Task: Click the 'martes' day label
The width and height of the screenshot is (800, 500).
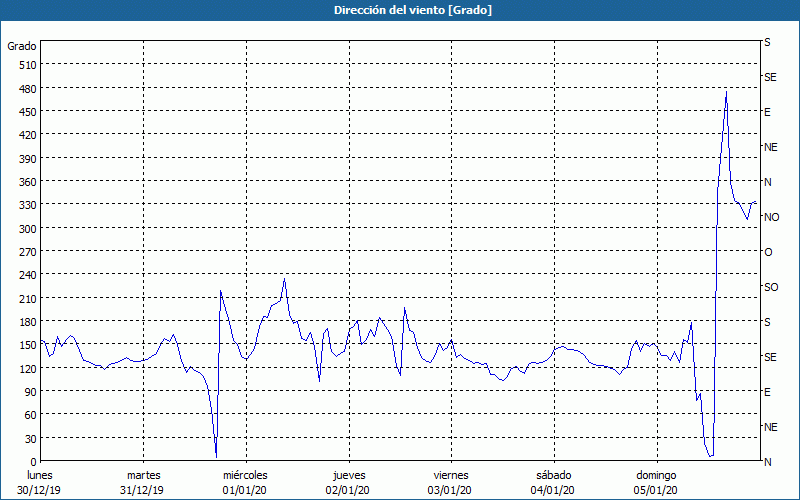Action: [x=143, y=476]
